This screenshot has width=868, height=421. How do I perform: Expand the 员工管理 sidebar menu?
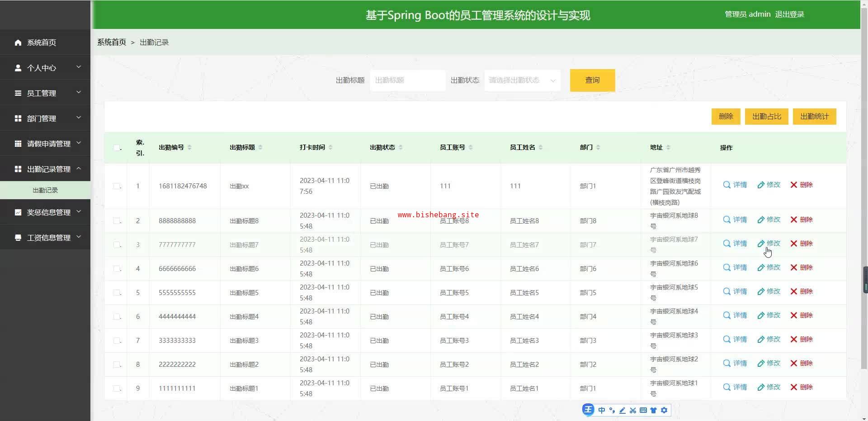point(45,93)
